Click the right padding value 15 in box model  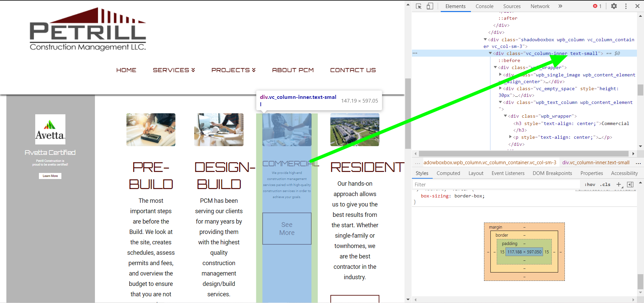(x=547, y=252)
